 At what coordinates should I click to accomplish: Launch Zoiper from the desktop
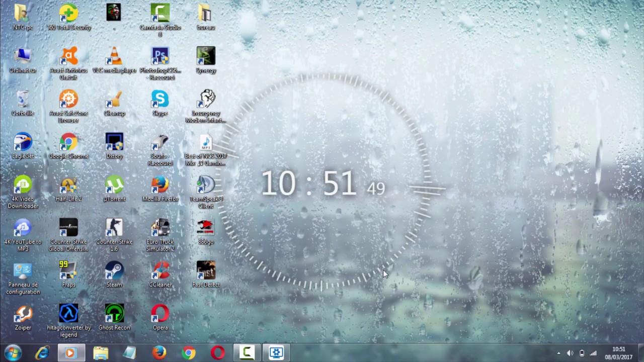coord(23,313)
